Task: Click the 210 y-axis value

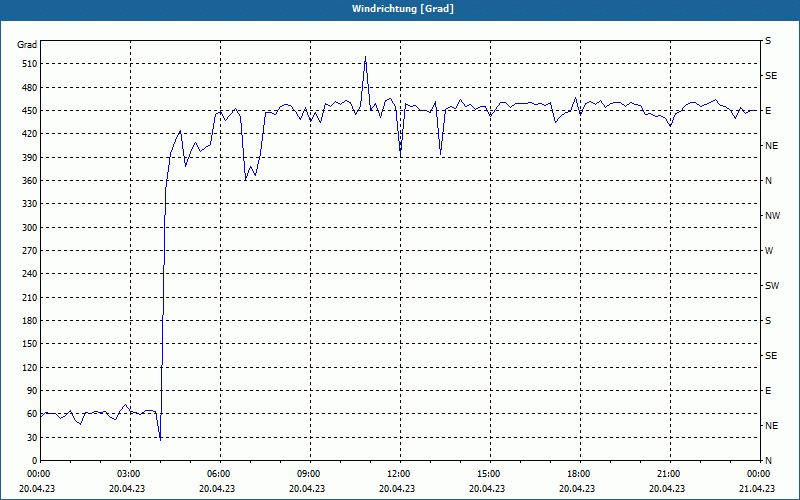Action: tap(30, 297)
